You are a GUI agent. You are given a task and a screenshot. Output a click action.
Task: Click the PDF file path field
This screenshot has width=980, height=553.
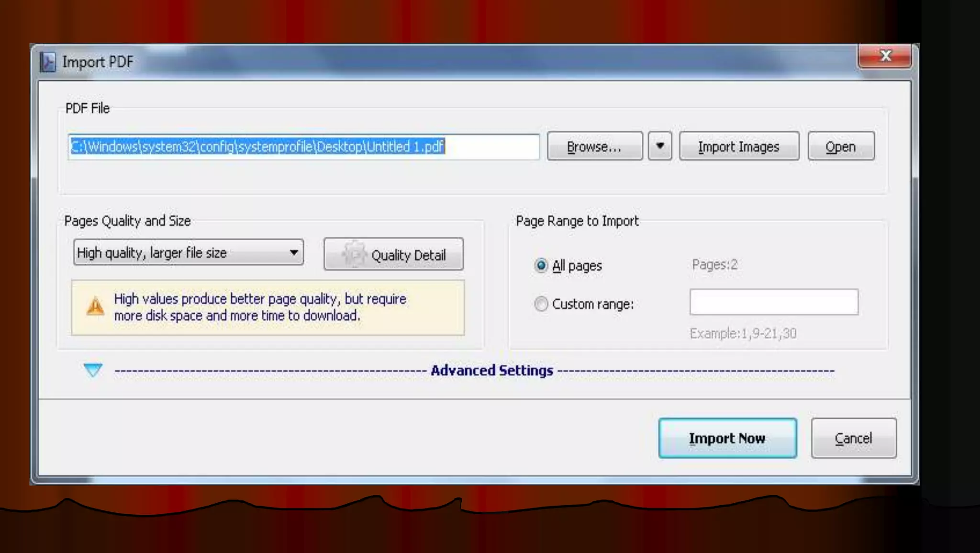tap(303, 147)
